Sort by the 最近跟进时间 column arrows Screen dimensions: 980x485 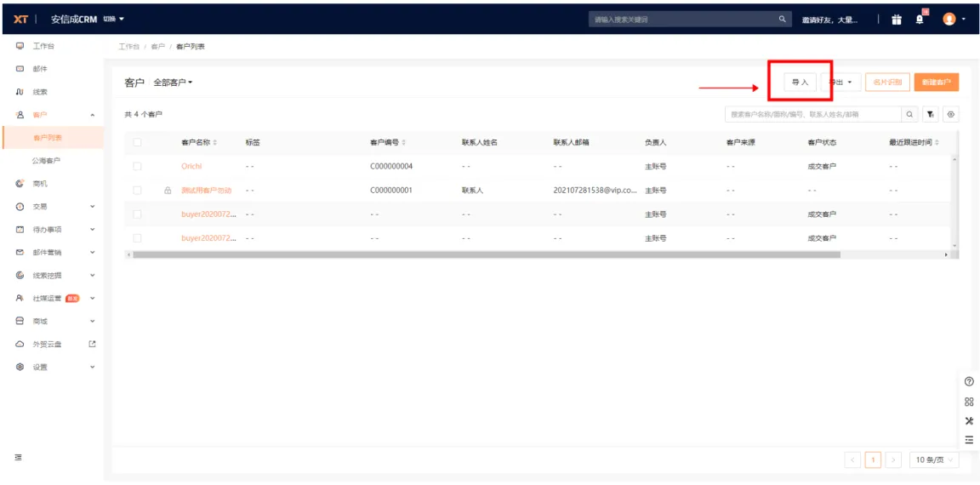coord(937,143)
